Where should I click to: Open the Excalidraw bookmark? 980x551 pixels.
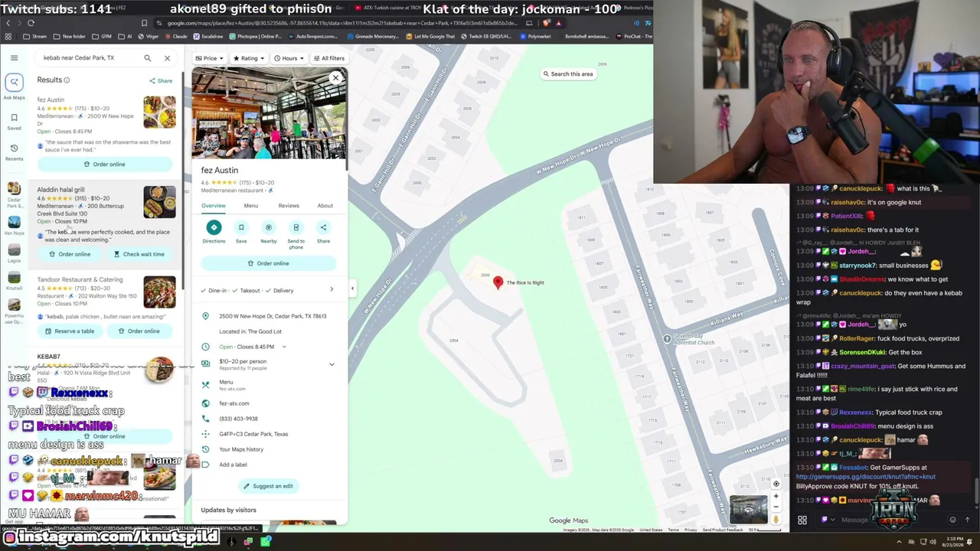[210, 37]
